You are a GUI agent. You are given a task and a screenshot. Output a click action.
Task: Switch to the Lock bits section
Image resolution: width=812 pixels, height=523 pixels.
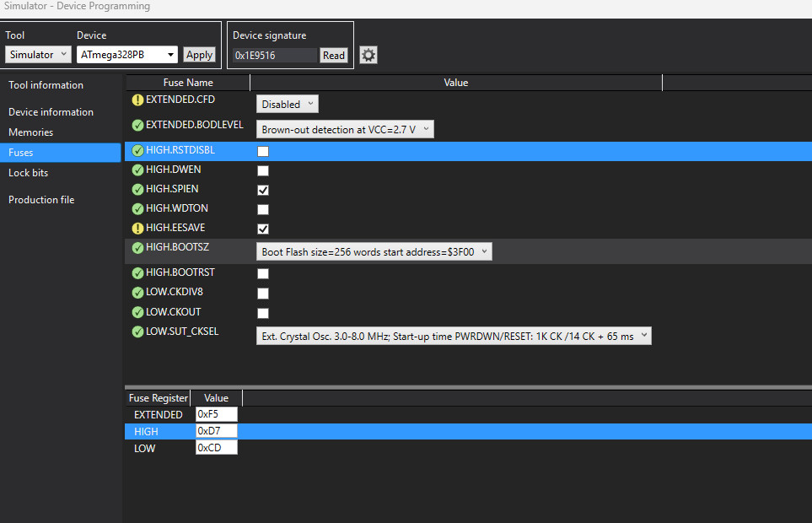pyautogui.click(x=28, y=173)
